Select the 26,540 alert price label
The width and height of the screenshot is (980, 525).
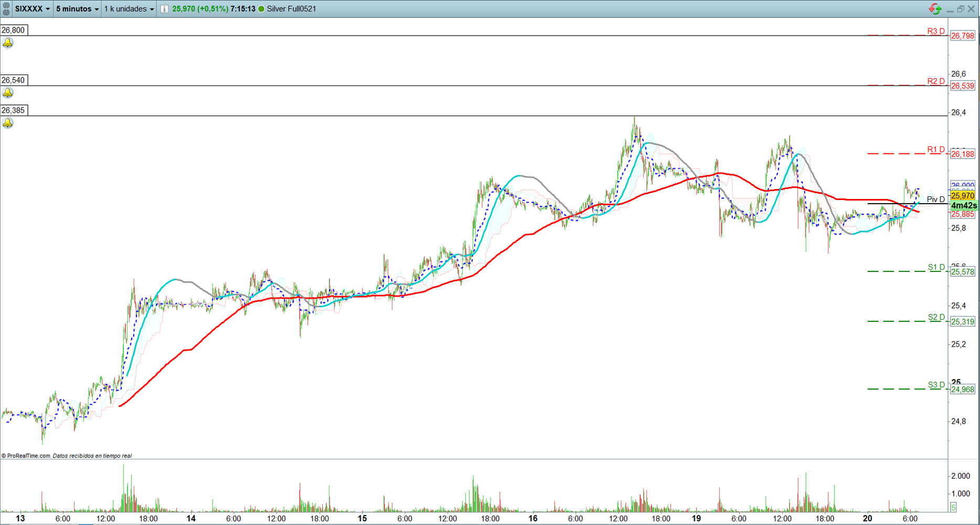14,80
